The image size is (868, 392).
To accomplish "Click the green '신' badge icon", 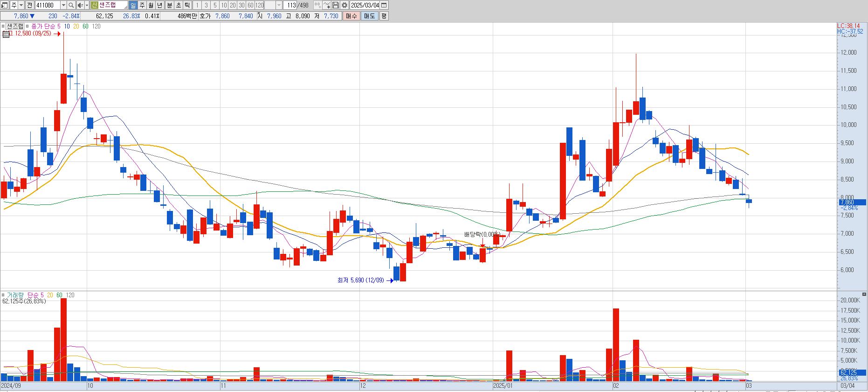I will [x=95, y=5].
